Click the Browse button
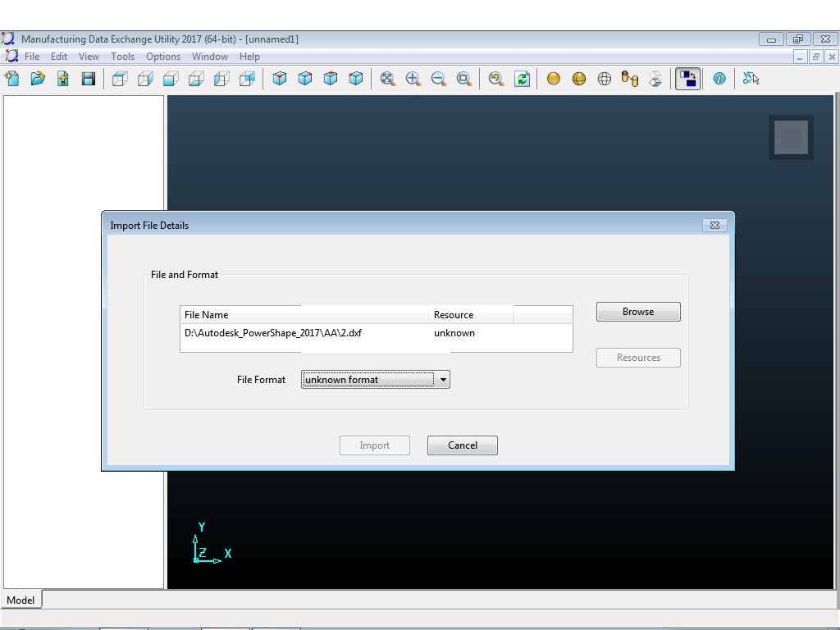 click(x=637, y=311)
